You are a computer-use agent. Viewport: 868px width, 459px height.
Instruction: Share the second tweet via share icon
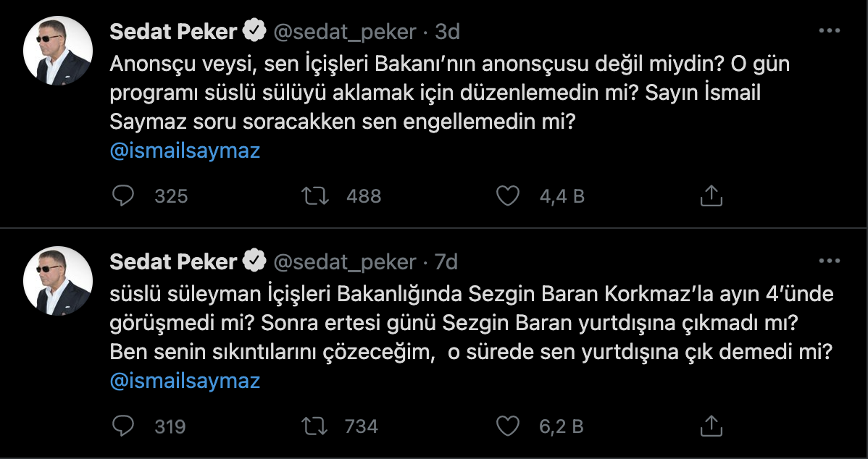[711, 426]
